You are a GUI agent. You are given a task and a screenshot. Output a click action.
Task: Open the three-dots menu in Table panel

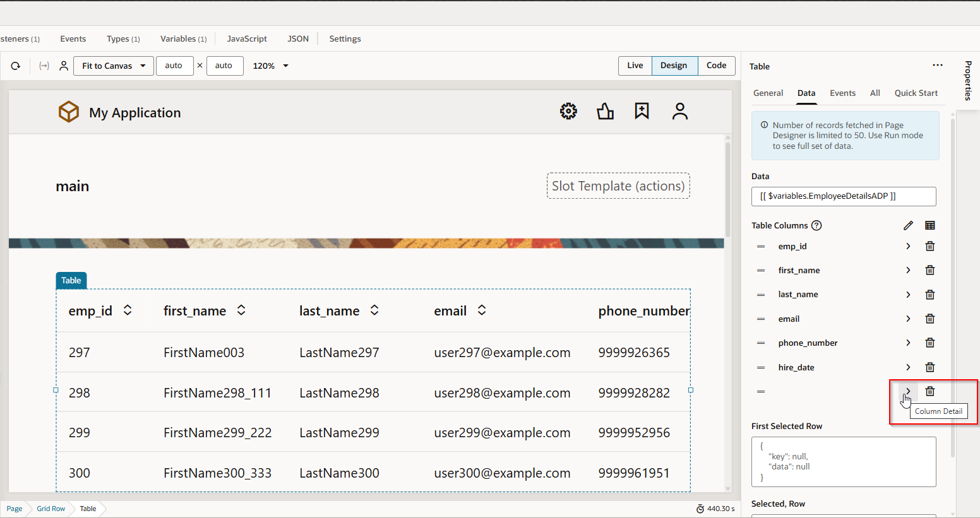click(x=937, y=65)
